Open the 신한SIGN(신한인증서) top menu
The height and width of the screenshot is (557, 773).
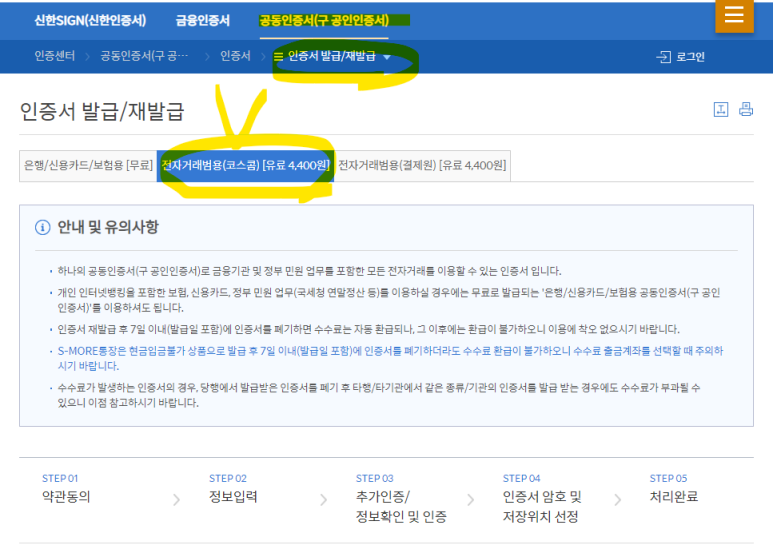[x=90, y=20]
